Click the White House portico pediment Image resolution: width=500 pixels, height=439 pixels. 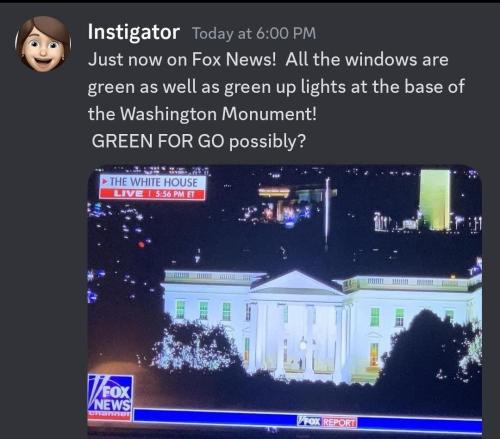pyautogui.click(x=297, y=283)
